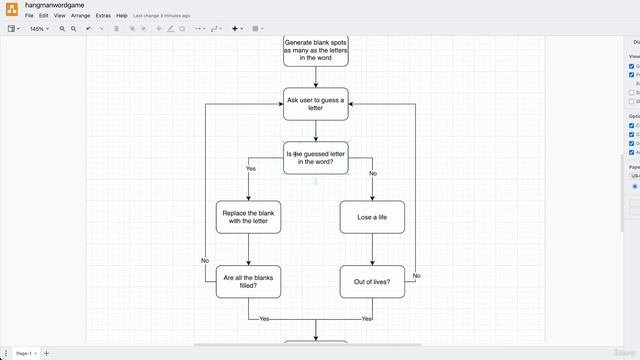Screen dimensions: 640x360
Task: Undo the last change
Action: tap(89, 29)
